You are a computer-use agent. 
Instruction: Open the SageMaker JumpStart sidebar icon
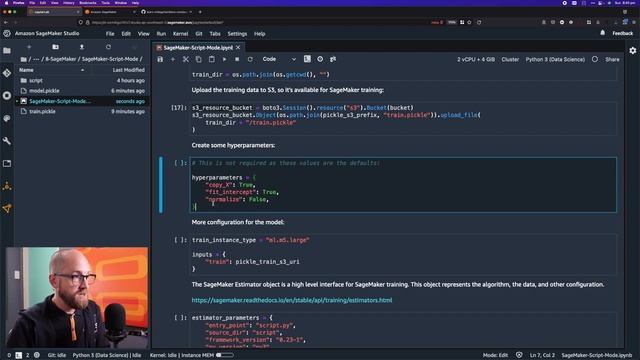7,209
